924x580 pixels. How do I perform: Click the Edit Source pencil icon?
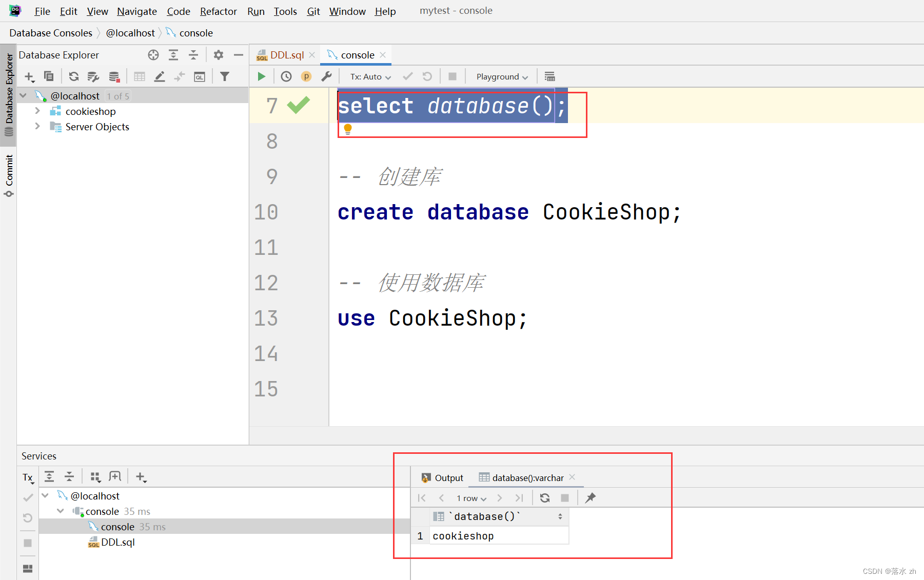click(160, 76)
